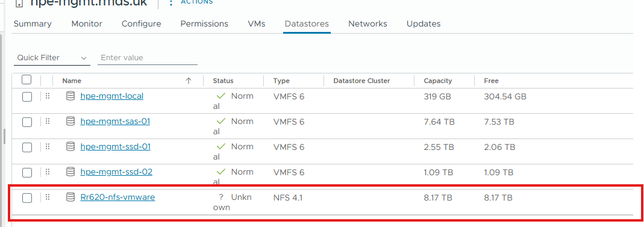644x227 pixels.
Task: Click the hpe-mgmt-local row drag handle
Action: 47,96
